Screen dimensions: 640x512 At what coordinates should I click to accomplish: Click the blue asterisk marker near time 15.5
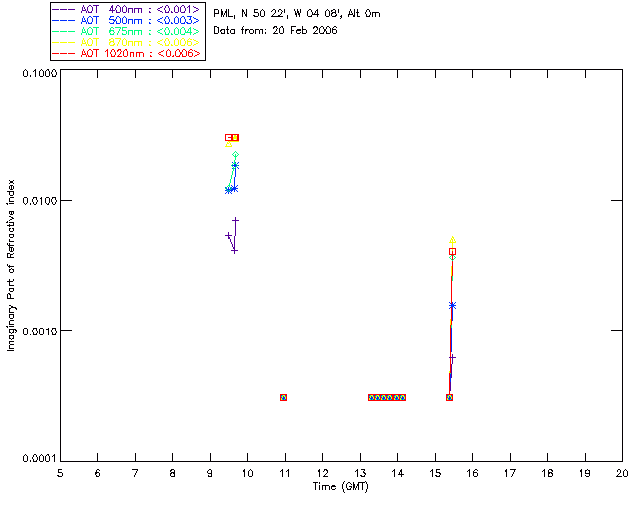(452, 305)
